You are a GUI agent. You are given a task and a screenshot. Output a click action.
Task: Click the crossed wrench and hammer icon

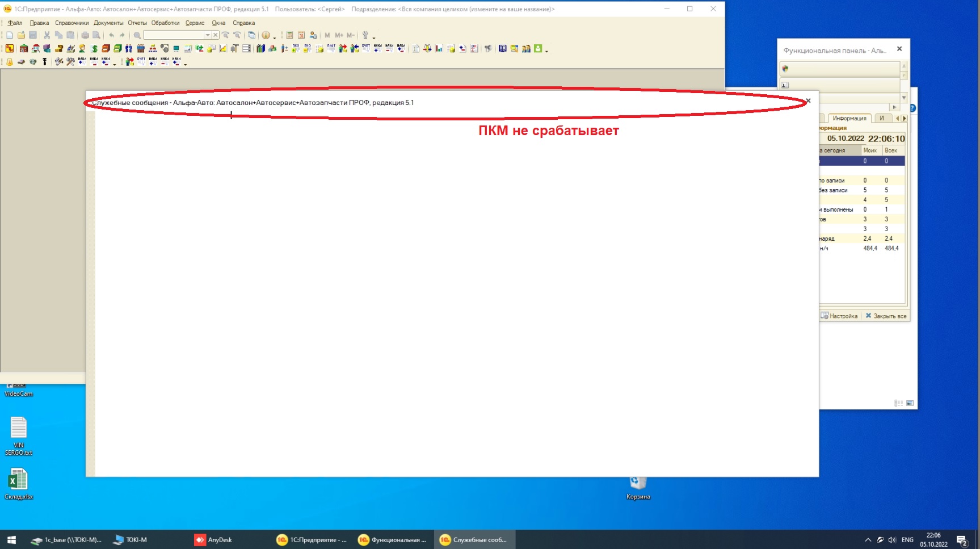70,61
